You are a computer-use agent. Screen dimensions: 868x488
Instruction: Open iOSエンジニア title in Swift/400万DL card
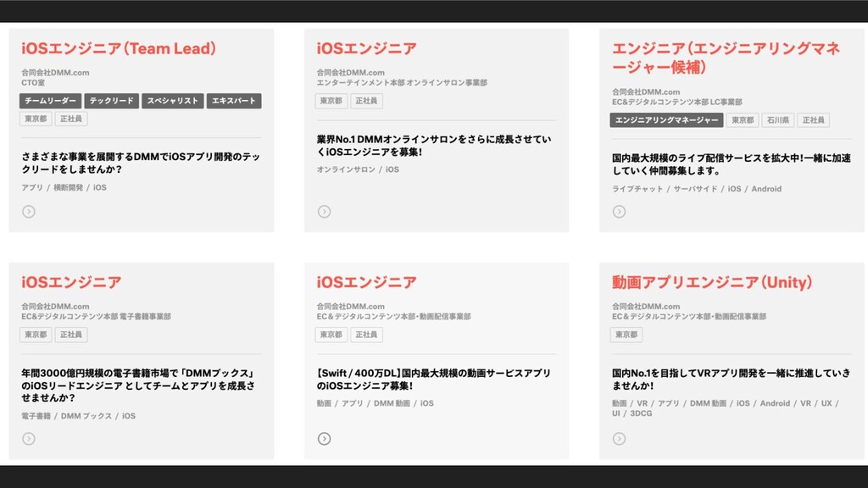coord(366,282)
